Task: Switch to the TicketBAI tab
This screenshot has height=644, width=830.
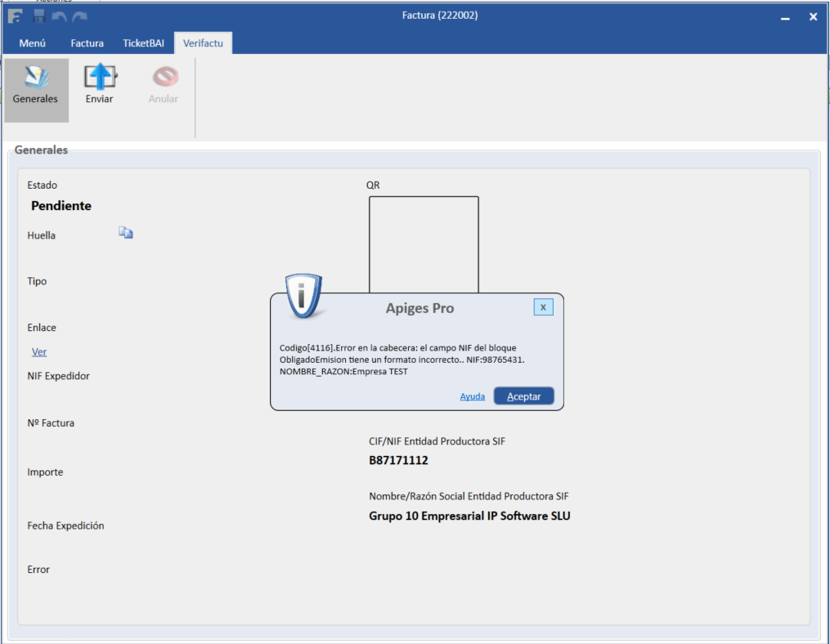Action: tap(143, 43)
